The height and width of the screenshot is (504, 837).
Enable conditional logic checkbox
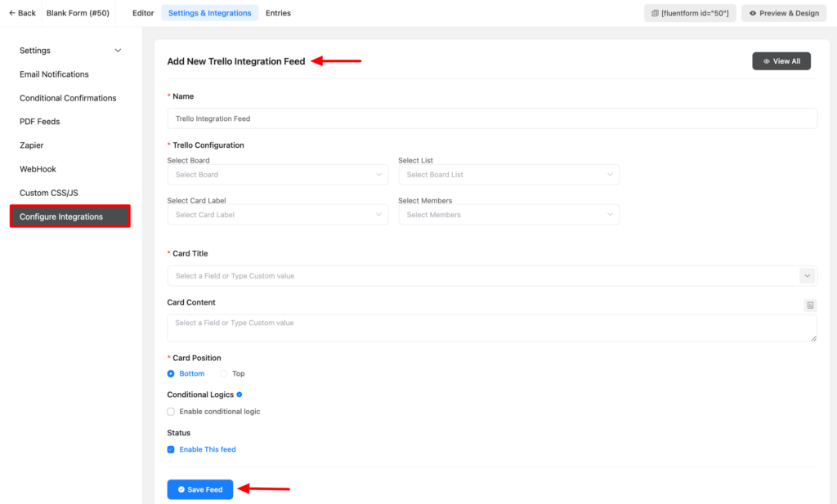coord(171,411)
